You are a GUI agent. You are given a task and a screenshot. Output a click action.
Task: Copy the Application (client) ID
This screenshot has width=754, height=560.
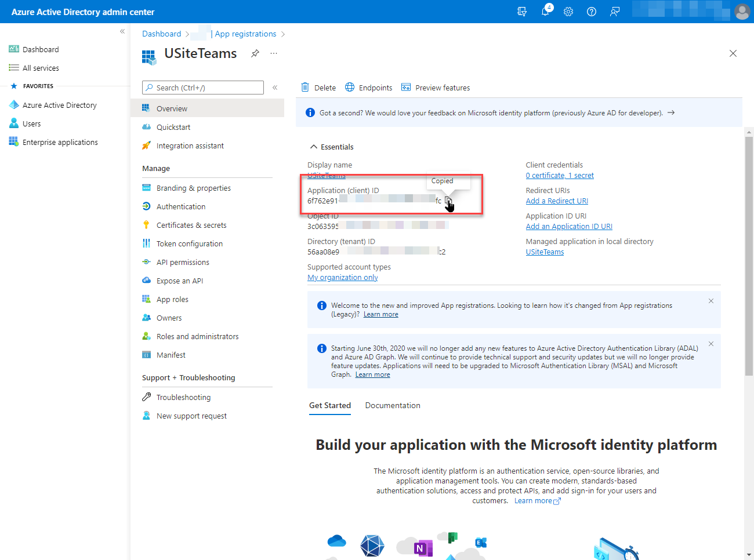point(448,201)
